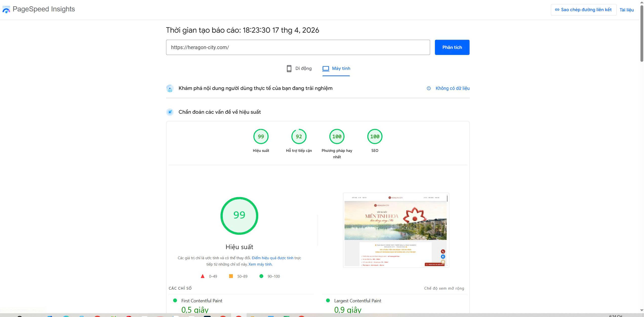Click the PageSpeed Insights logo icon

6,9
